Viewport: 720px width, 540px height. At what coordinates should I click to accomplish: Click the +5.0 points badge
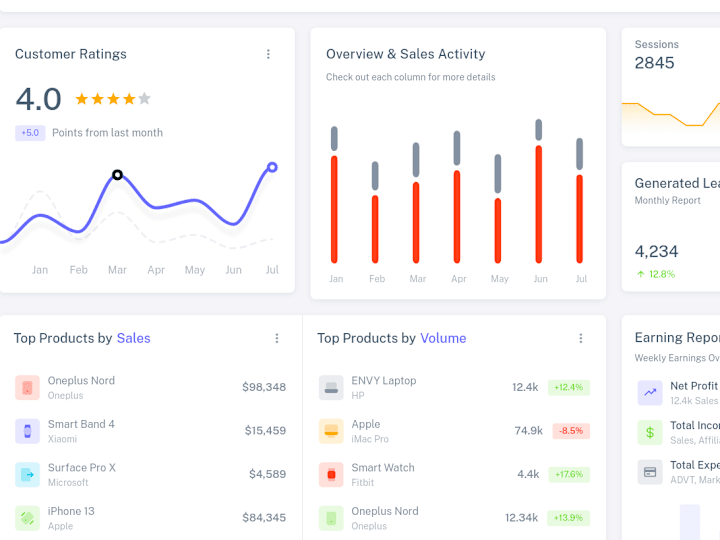click(30, 133)
